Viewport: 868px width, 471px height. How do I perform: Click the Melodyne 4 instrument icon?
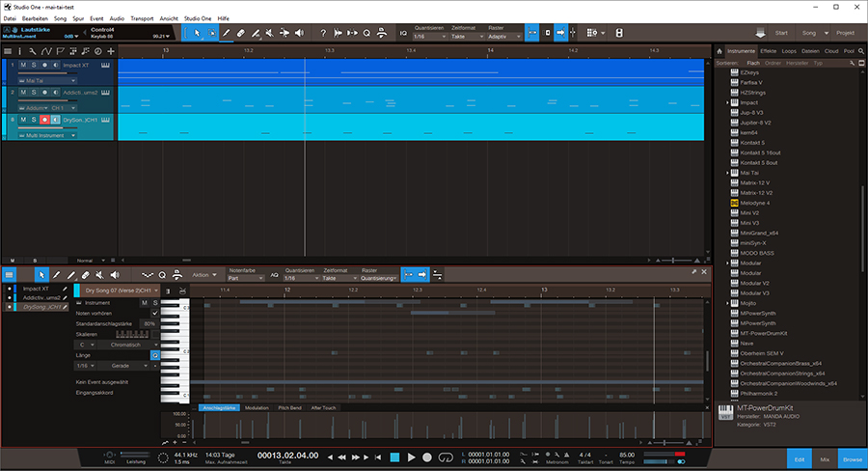pos(735,203)
